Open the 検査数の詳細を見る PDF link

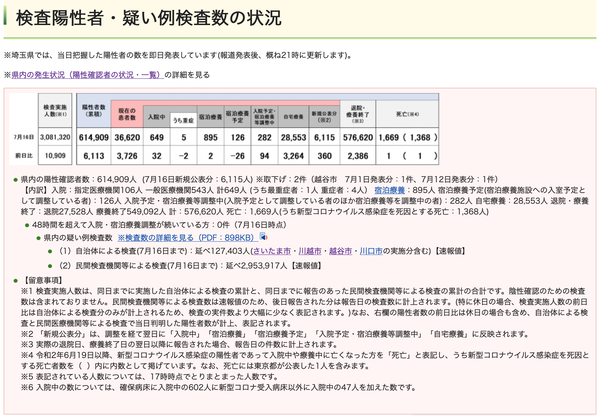(186, 238)
